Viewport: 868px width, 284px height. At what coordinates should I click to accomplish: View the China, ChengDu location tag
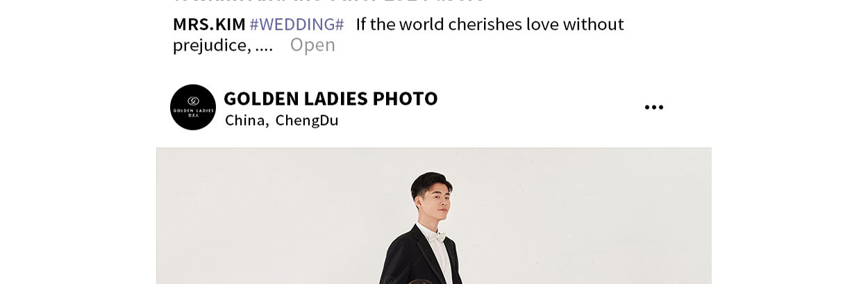[281, 120]
